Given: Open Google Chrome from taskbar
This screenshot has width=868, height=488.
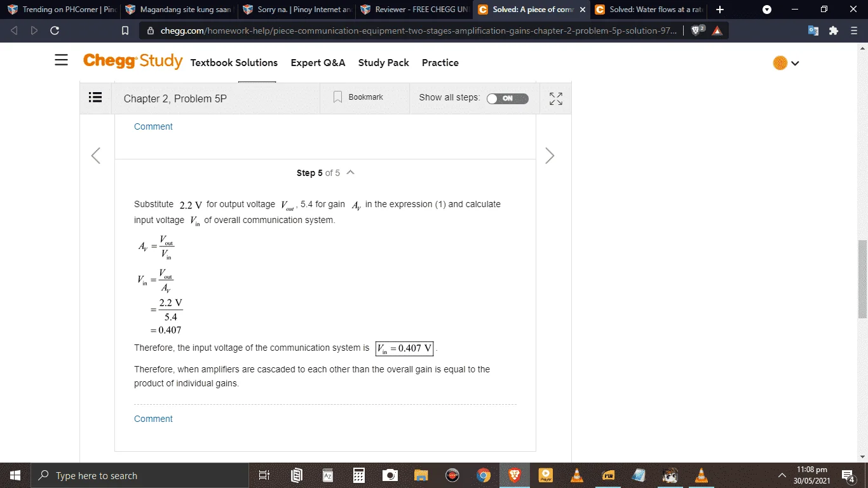Looking at the screenshot, I should tap(484, 475).
